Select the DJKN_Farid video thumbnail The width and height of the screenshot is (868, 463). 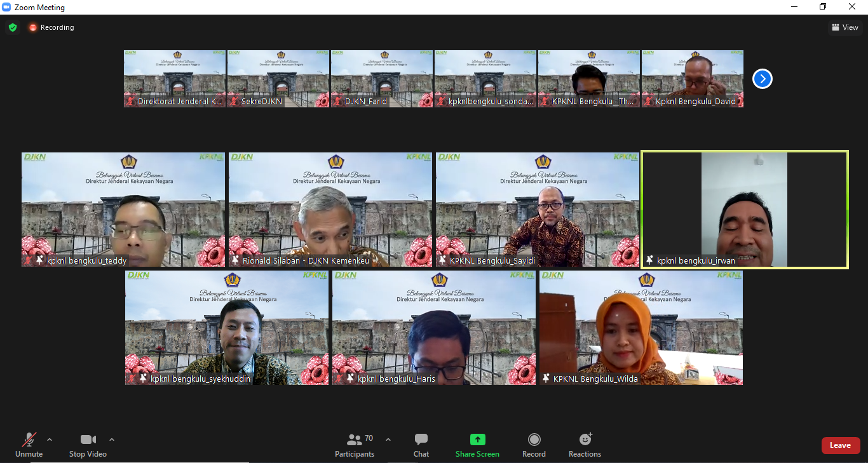point(381,79)
